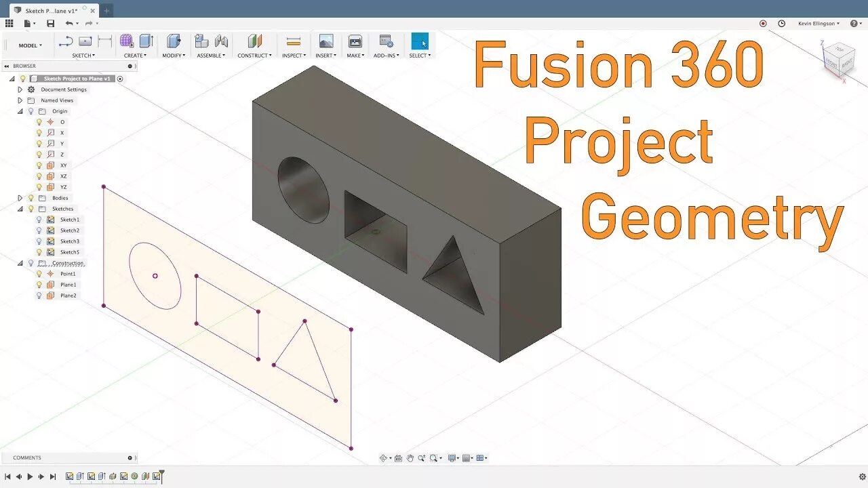Image resolution: width=868 pixels, height=488 pixels.
Task: Select the Extrude tool
Action: tap(146, 41)
